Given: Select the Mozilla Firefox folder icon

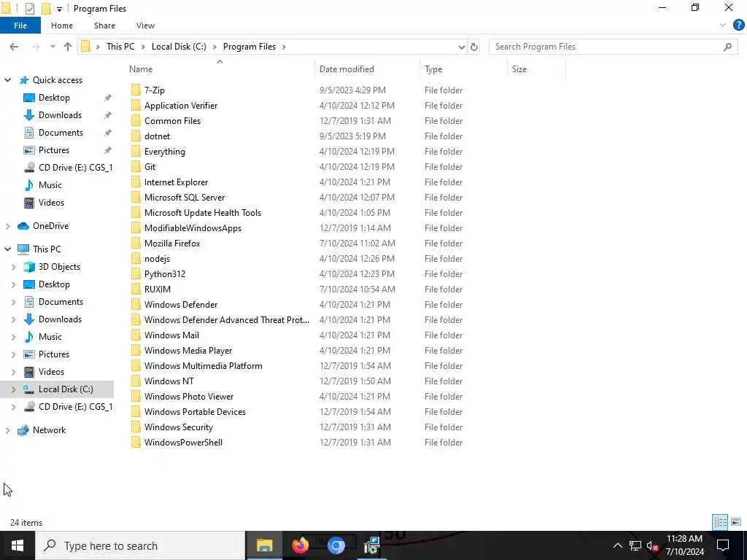Looking at the screenshot, I should click(x=136, y=244).
